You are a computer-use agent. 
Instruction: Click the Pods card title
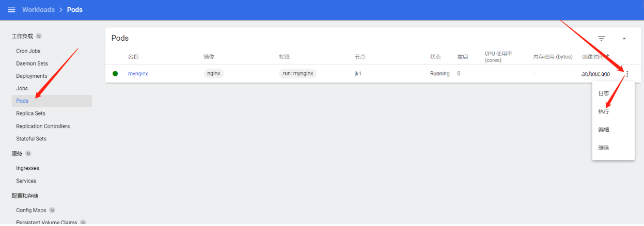click(x=120, y=38)
